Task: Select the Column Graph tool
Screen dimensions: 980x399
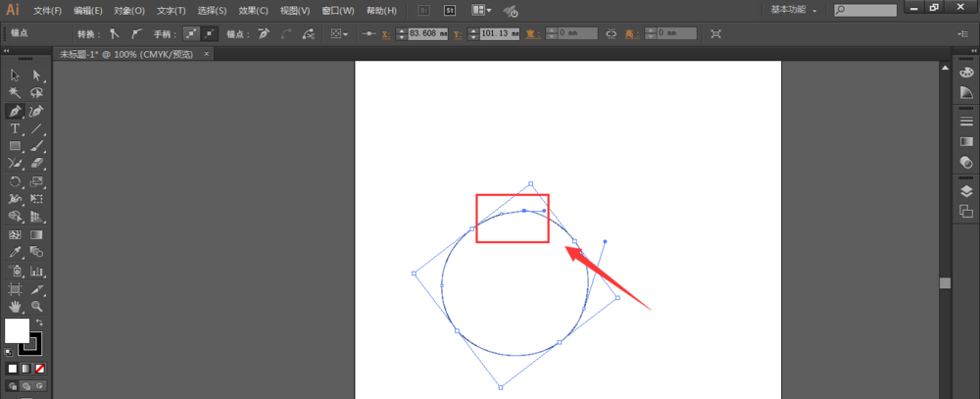Action: coord(37,272)
